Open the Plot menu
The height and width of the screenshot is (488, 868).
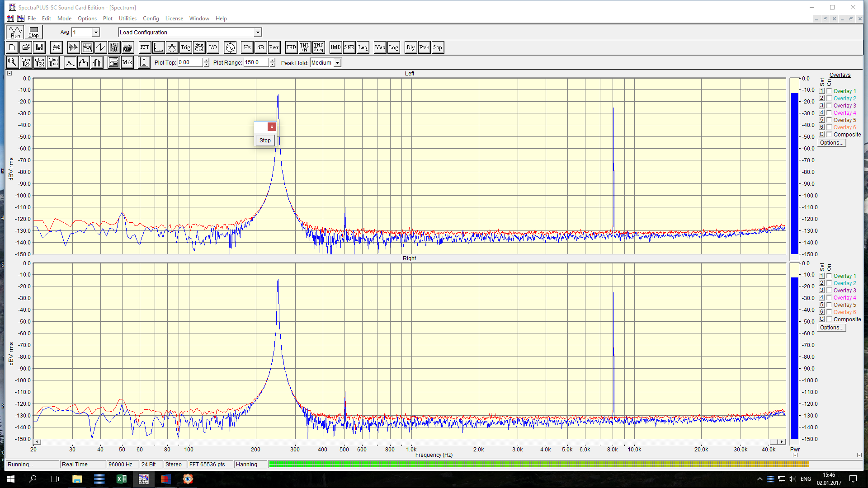(108, 19)
